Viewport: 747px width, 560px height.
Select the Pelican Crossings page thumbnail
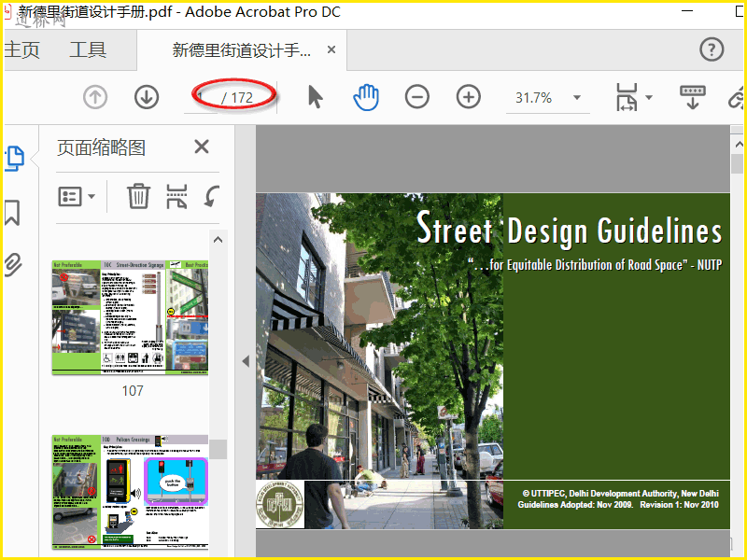tap(130, 492)
